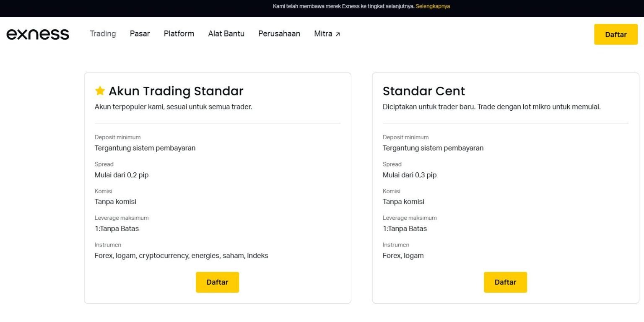The image size is (644, 322).
Task: Click the Forex, logam instrumen text
Action: pos(403,255)
